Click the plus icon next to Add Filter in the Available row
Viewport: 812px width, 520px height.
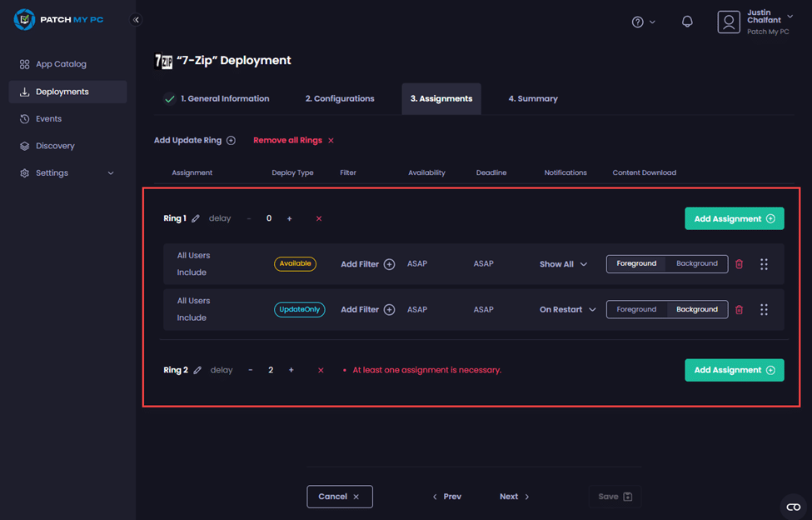(389, 264)
